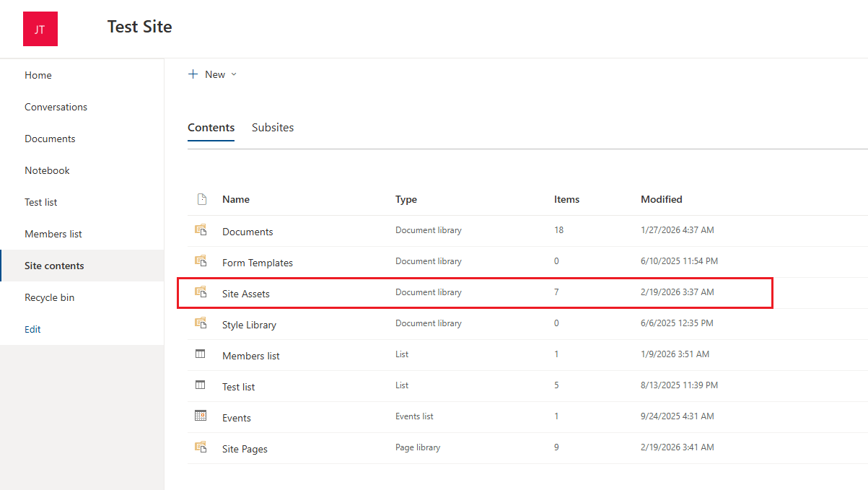Click the calendar icon beside Events
The width and height of the screenshot is (868, 490).
(201, 416)
